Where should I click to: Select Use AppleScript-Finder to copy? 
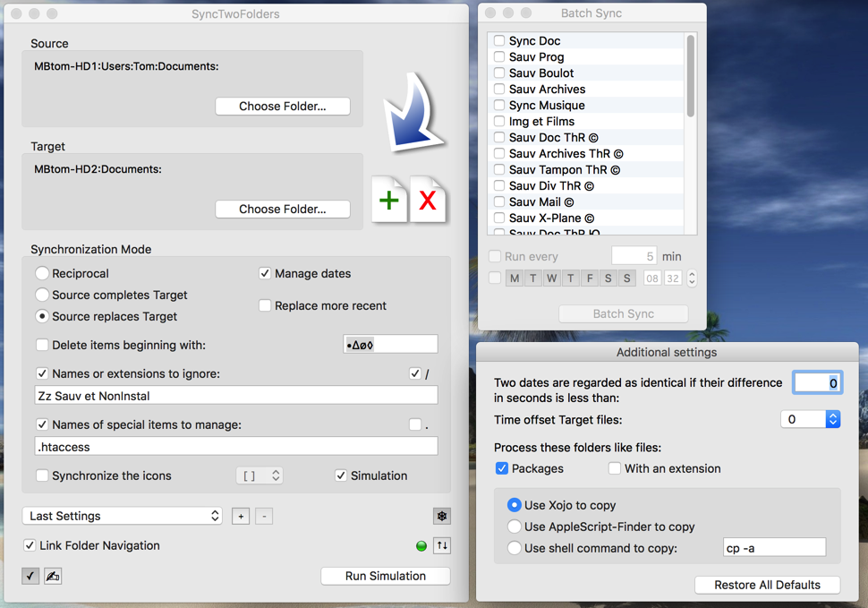pos(514,527)
